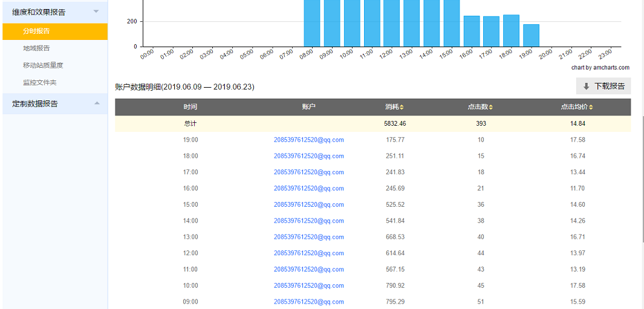The width and height of the screenshot is (644, 309).
Task: Click the download arrow icon in 下载报告
Action: [x=586, y=86]
